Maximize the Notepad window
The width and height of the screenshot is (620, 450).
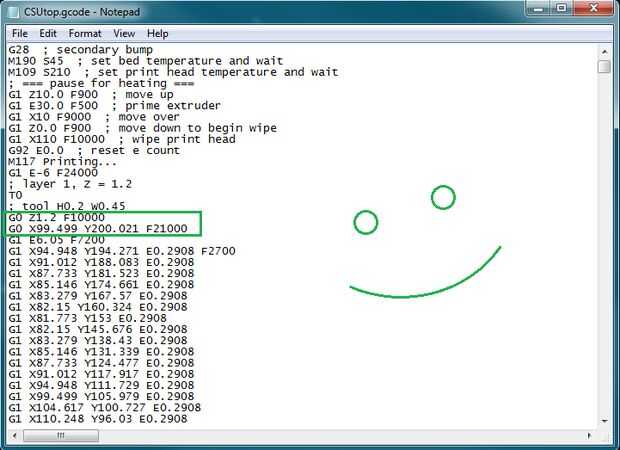561,8
